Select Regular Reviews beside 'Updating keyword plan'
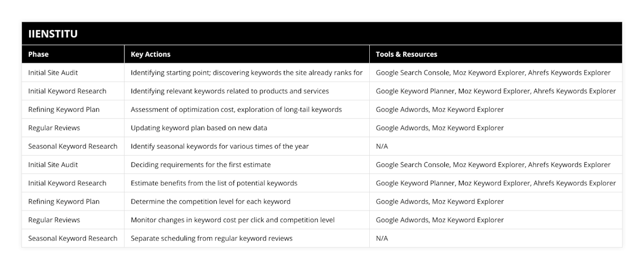The height and width of the screenshot is (269, 644). click(x=54, y=128)
